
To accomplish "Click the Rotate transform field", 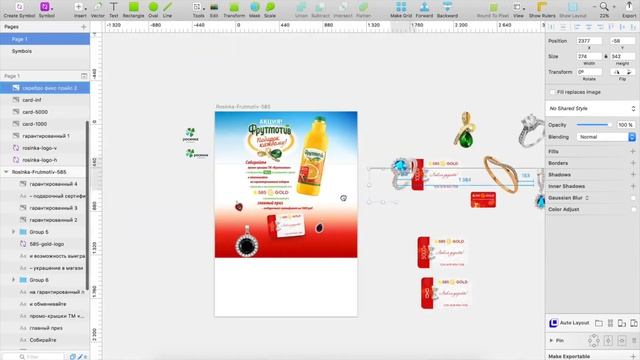I will click(x=589, y=72).
